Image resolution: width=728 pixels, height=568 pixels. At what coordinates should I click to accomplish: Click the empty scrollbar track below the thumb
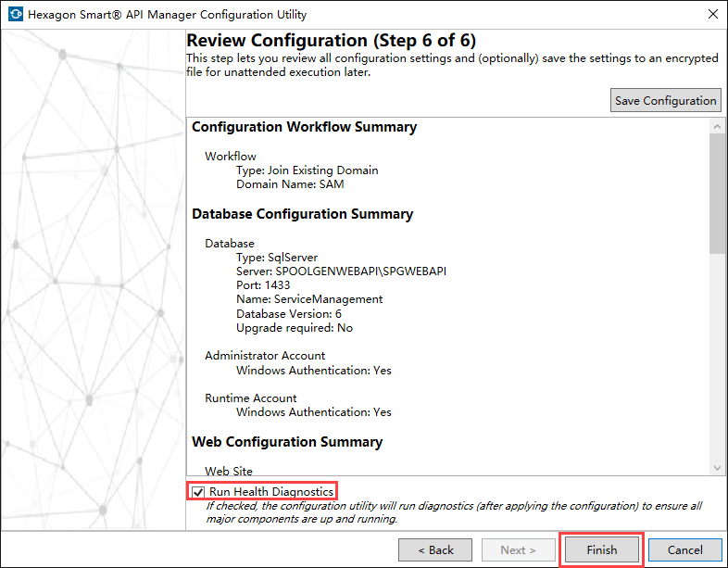[716, 361]
